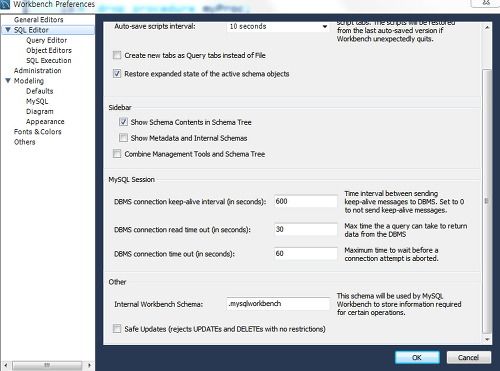Select Administration preferences page

38,71
